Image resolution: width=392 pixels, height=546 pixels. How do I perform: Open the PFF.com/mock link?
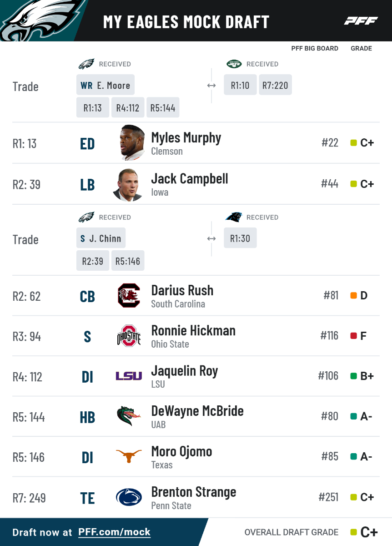tap(114, 532)
